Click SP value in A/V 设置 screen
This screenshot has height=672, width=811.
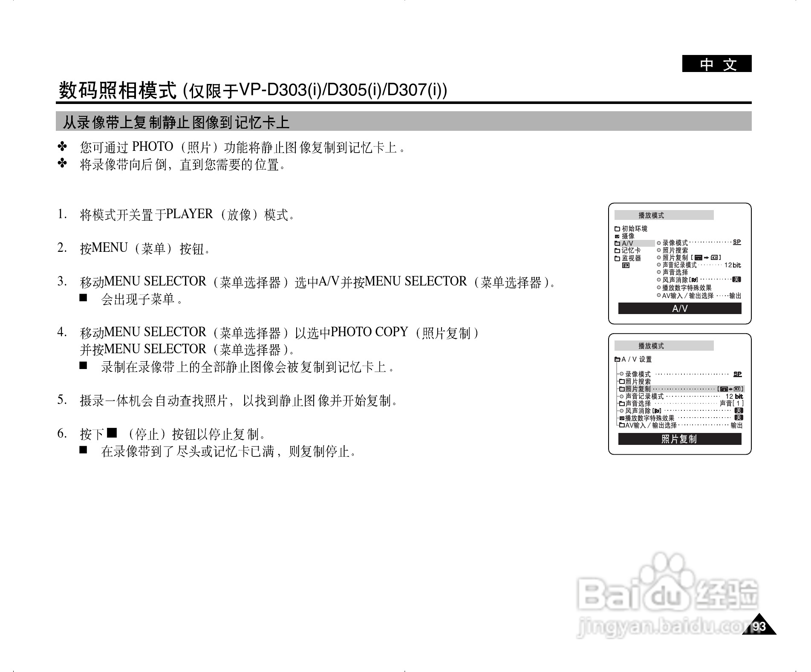click(x=738, y=374)
